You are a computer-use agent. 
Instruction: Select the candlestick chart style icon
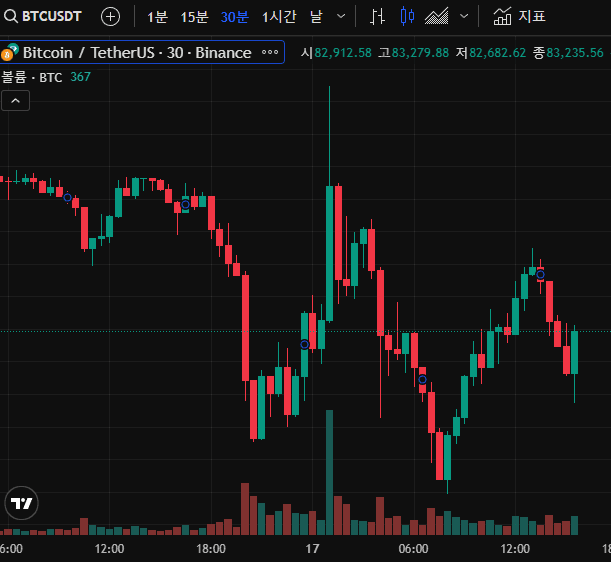406,16
